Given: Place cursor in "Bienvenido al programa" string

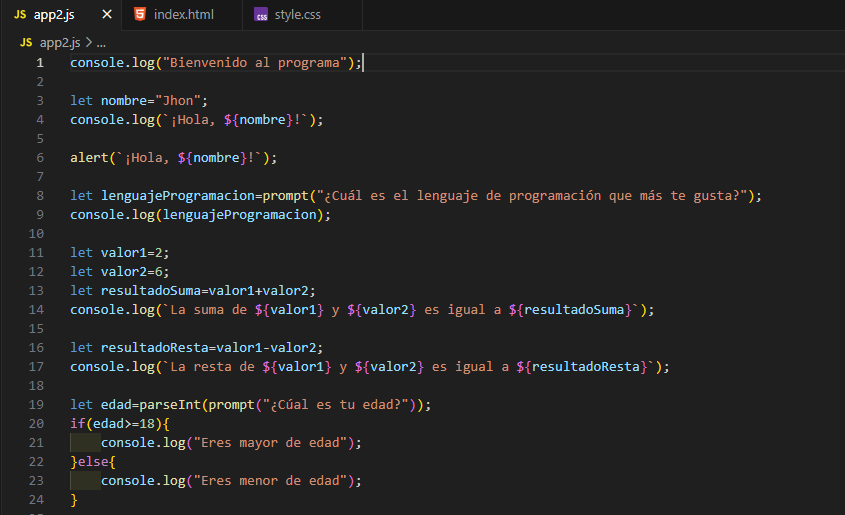Looking at the screenshot, I should click(255, 63).
